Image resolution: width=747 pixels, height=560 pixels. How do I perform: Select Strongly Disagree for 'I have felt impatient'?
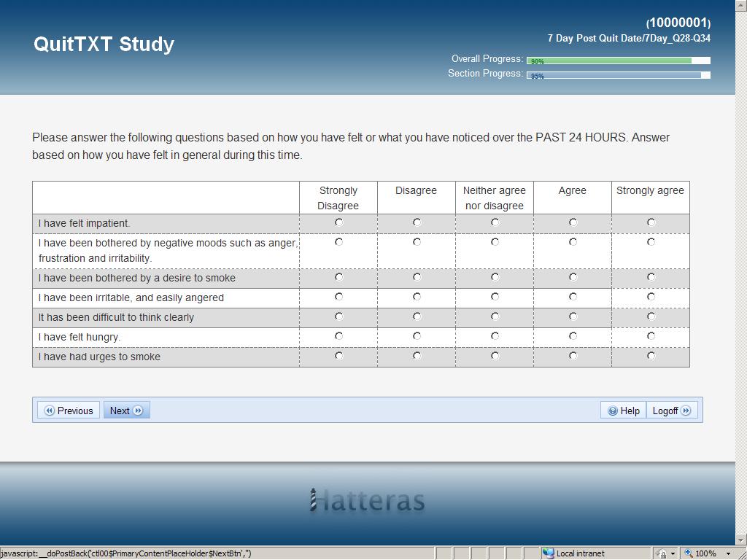click(x=338, y=222)
